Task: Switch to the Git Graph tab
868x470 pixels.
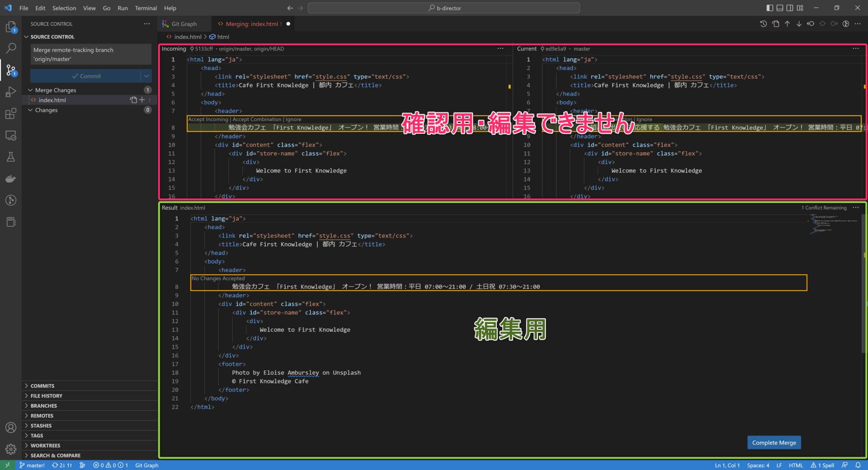Action: pyautogui.click(x=184, y=24)
